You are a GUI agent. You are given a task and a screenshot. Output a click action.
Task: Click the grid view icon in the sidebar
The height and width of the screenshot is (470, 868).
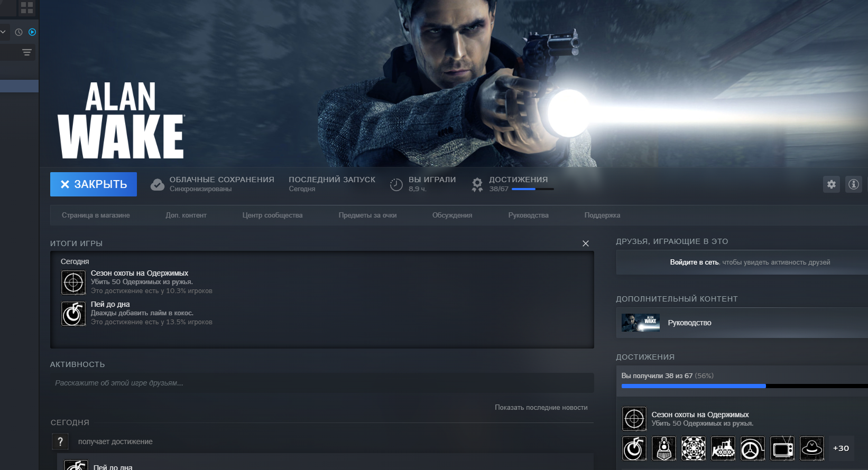point(27,7)
